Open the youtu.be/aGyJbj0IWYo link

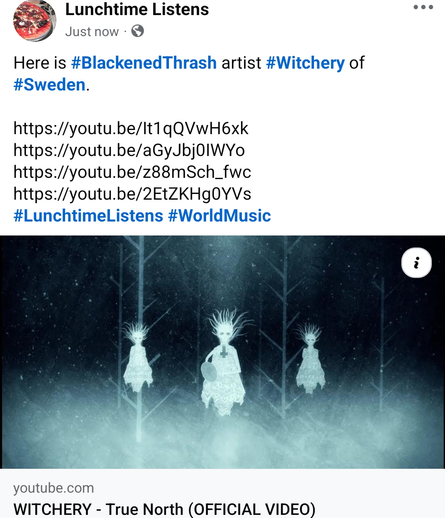point(129,150)
